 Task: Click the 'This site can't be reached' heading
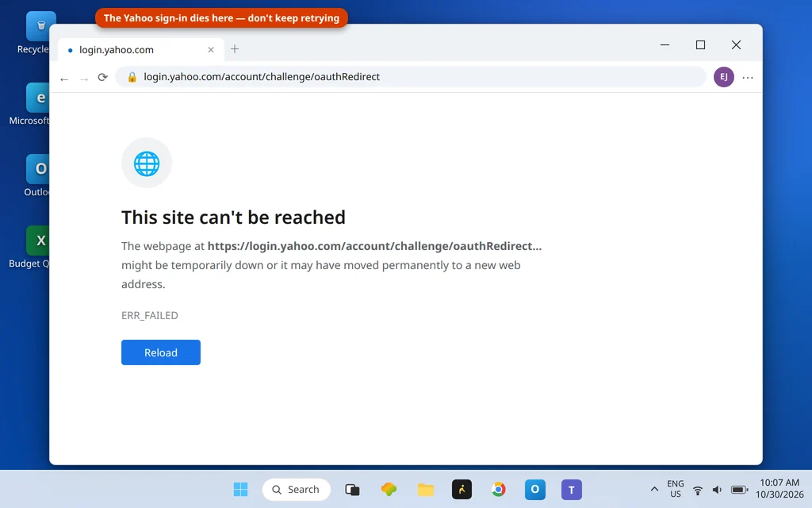[x=233, y=217]
